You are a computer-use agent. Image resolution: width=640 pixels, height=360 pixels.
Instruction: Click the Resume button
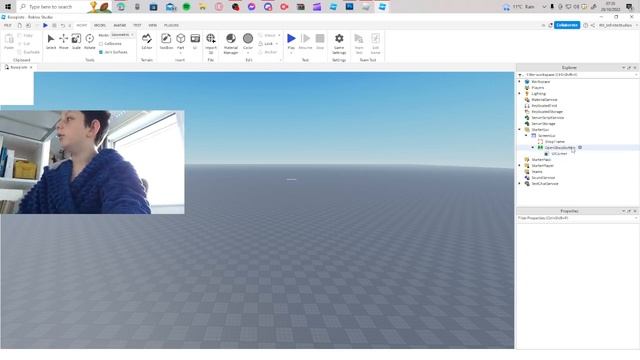click(x=305, y=41)
